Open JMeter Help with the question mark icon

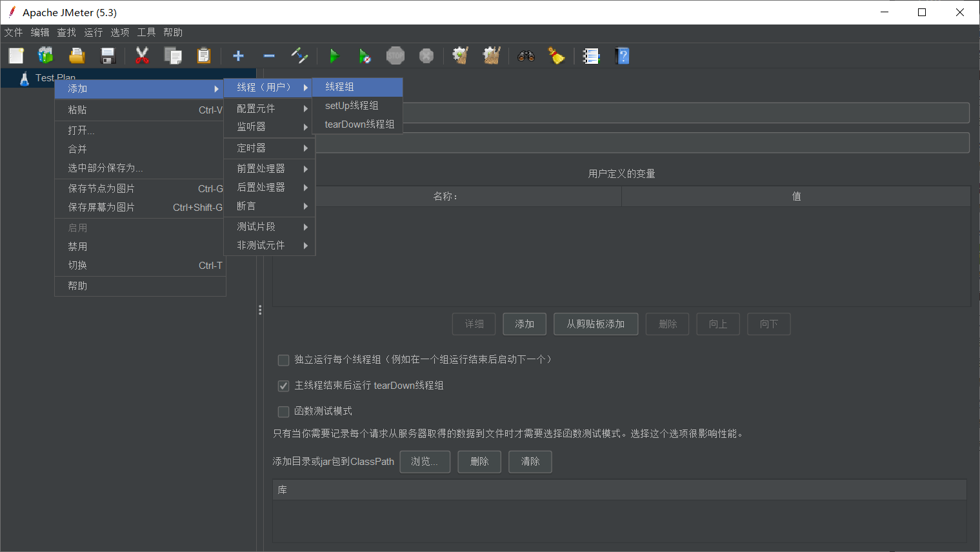coord(622,55)
